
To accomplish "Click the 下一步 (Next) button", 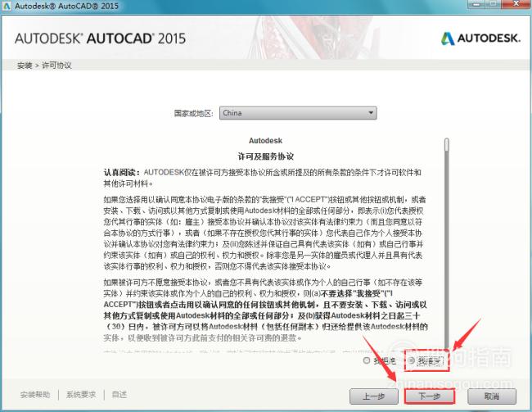I will click(429, 396).
